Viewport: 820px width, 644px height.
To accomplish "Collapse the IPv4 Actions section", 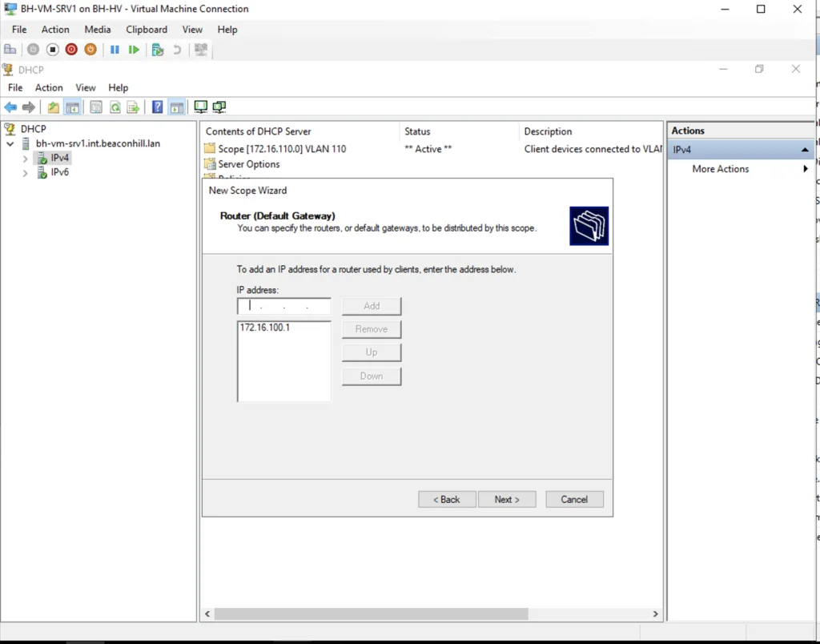I will (x=805, y=150).
